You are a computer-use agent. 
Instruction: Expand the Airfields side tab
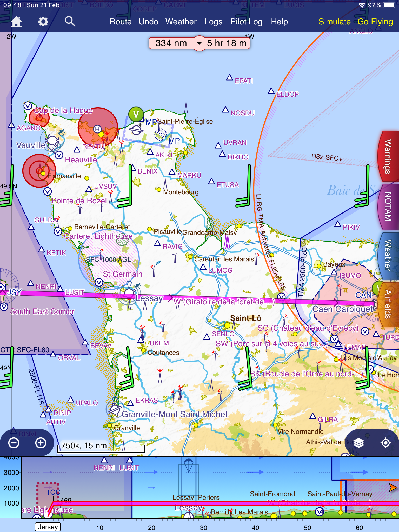point(388,304)
